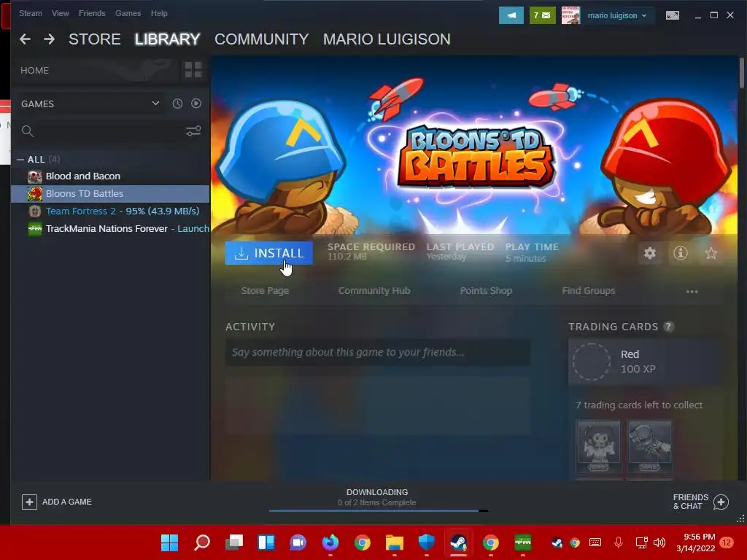Go back with the left arrow
The image size is (747, 560).
[25, 39]
